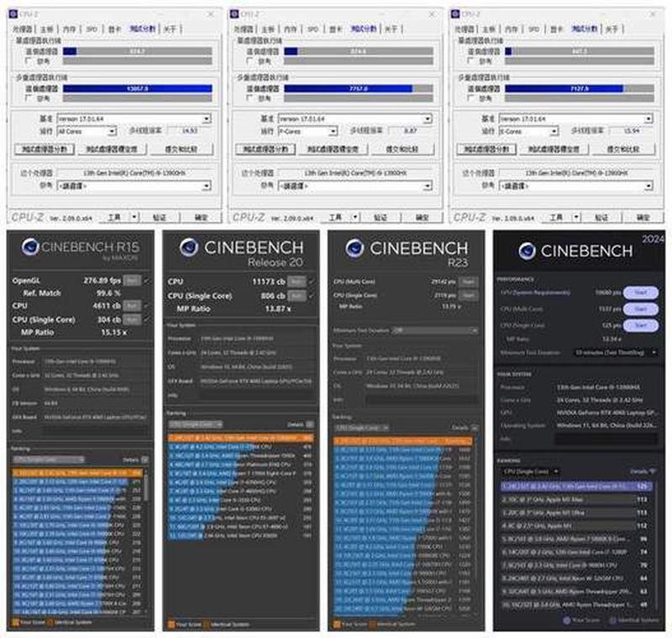Select the Apple M1 Ultra ranking row in Cinebench 2024
672x638 pixels.
tap(577, 513)
